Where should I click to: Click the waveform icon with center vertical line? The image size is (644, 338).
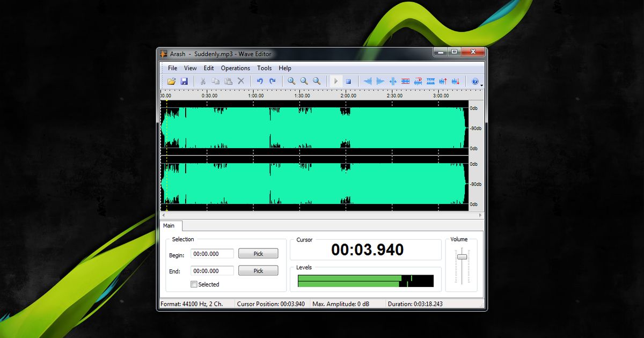point(393,81)
